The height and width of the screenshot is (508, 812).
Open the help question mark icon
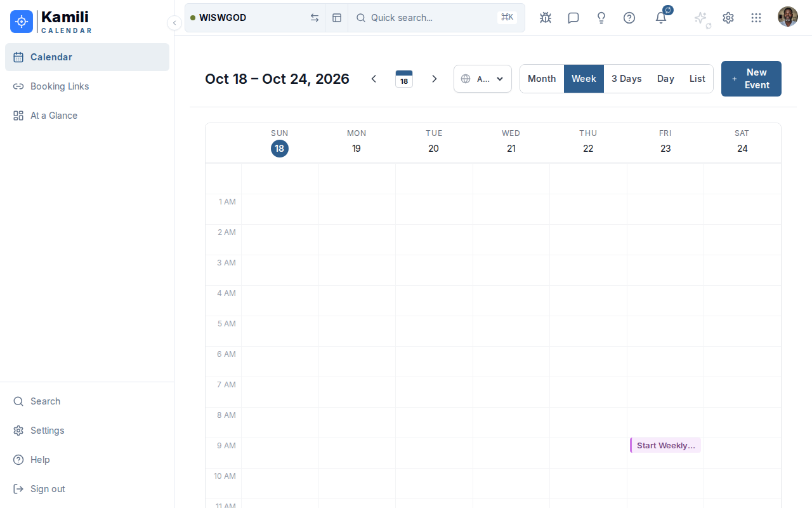tap(629, 18)
